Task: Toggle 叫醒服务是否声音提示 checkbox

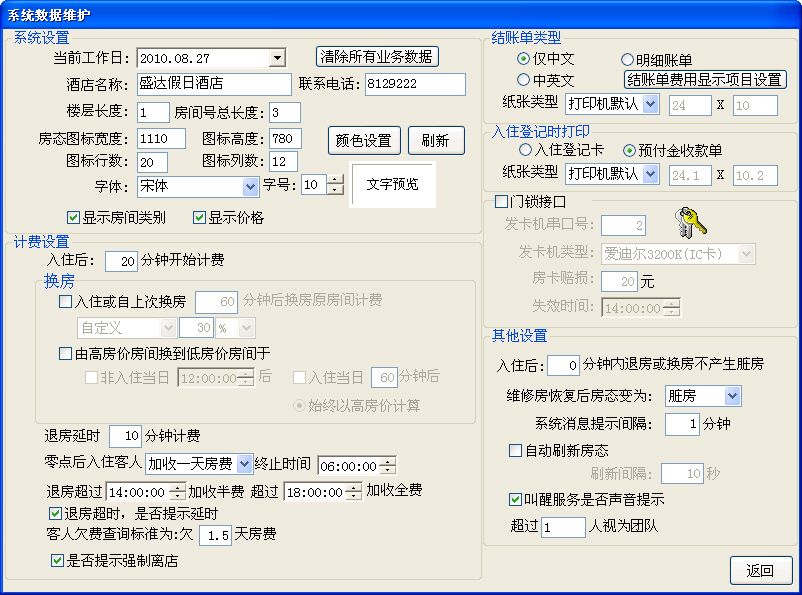Action: point(516,499)
